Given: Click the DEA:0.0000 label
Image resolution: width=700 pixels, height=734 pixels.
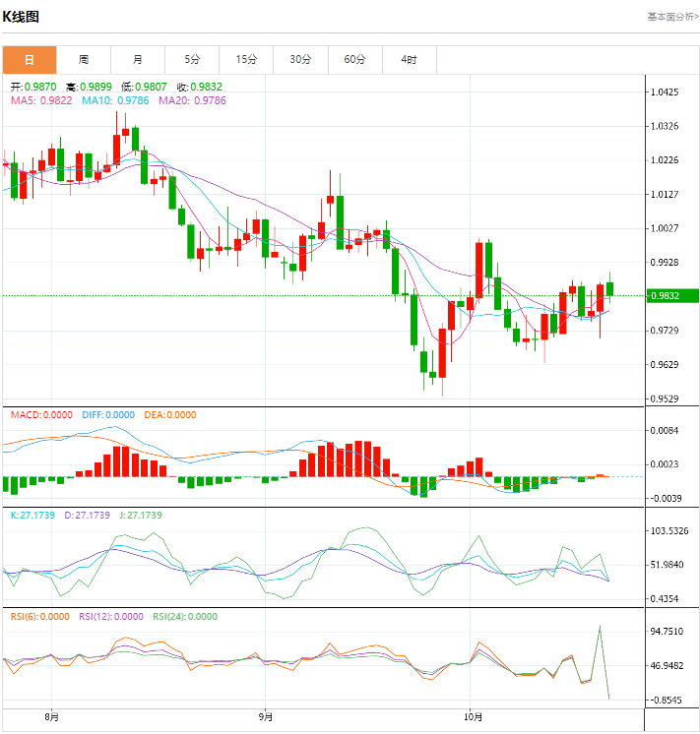Looking at the screenshot, I should click(x=170, y=415).
